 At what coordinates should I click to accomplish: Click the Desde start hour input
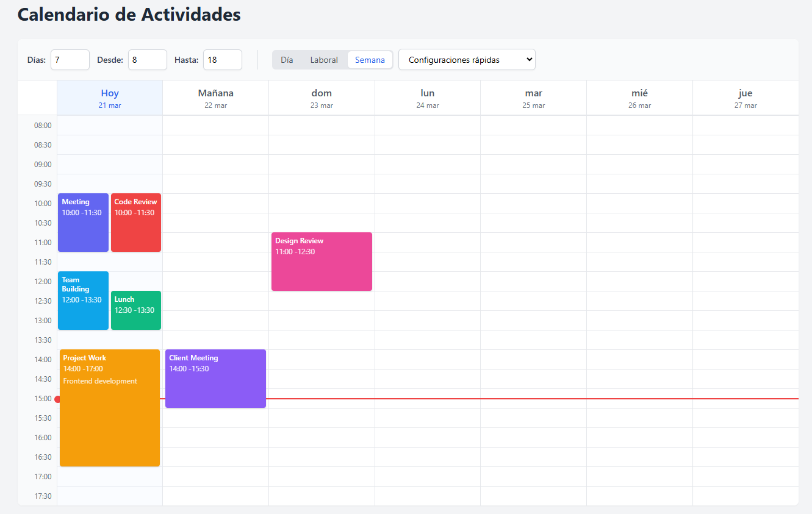[x=148, y=60]
